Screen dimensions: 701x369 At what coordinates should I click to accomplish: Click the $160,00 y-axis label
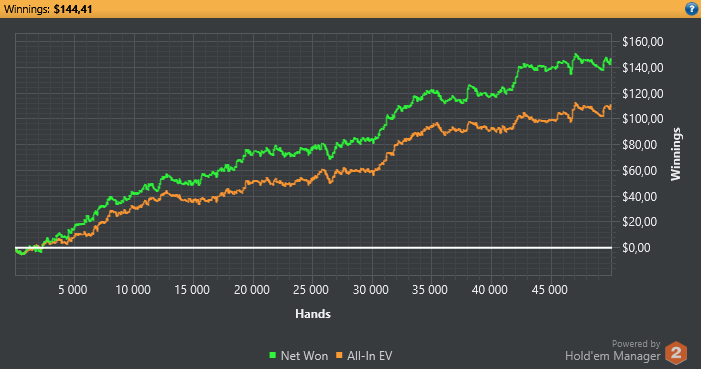click(x=643, y=42)
